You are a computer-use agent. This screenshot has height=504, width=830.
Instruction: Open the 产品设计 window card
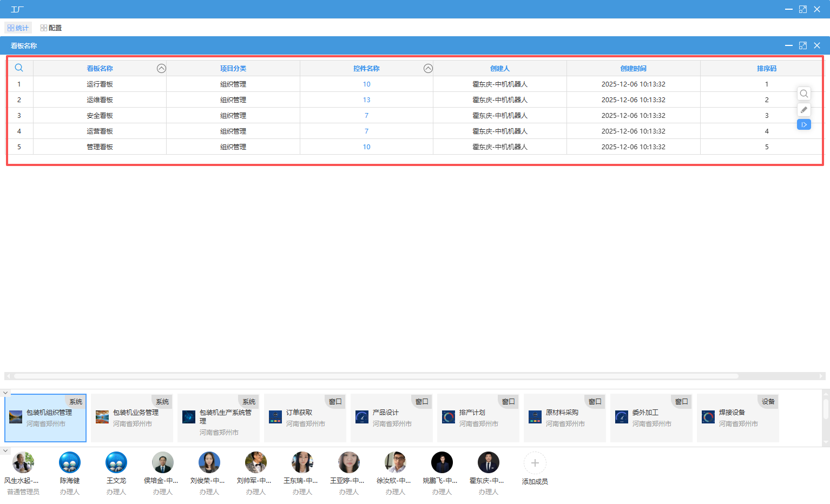click(x=391, y=418)
